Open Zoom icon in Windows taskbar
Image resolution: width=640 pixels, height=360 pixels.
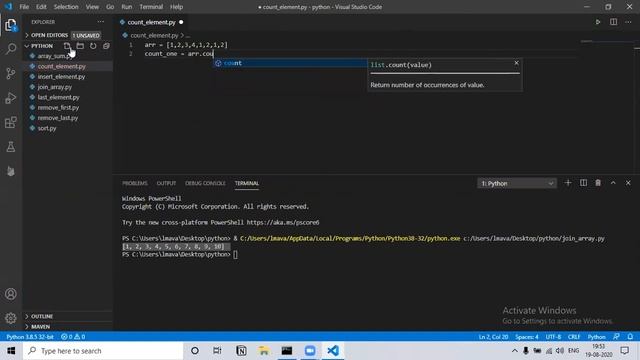pos(310,351)
